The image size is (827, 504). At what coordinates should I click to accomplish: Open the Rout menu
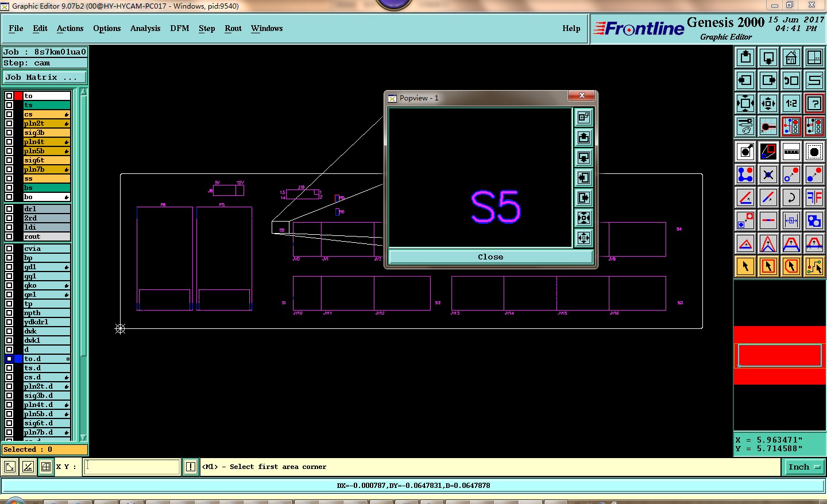point(233,28)
